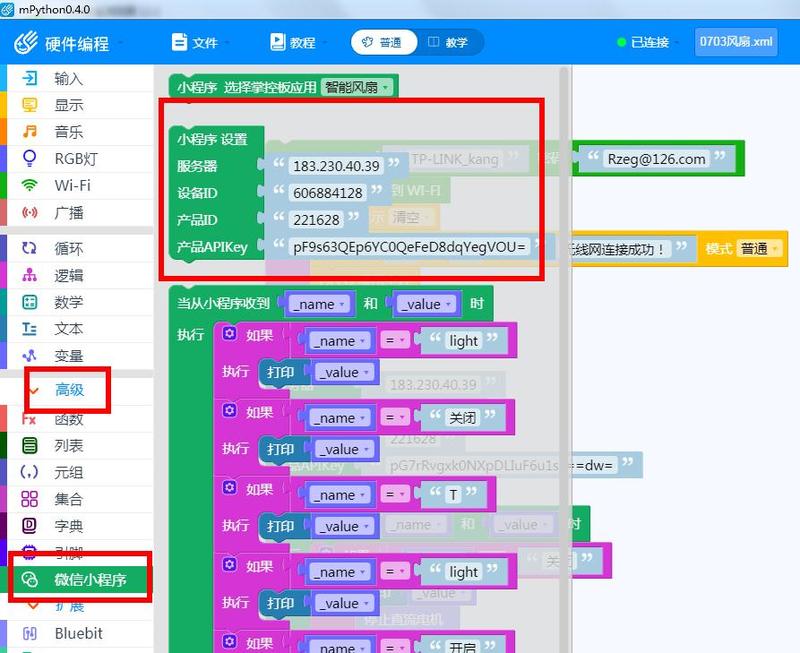Screen dimensions: 800x653
Task: Click the gear icon on first 如果 block
Action: point(229,335)
